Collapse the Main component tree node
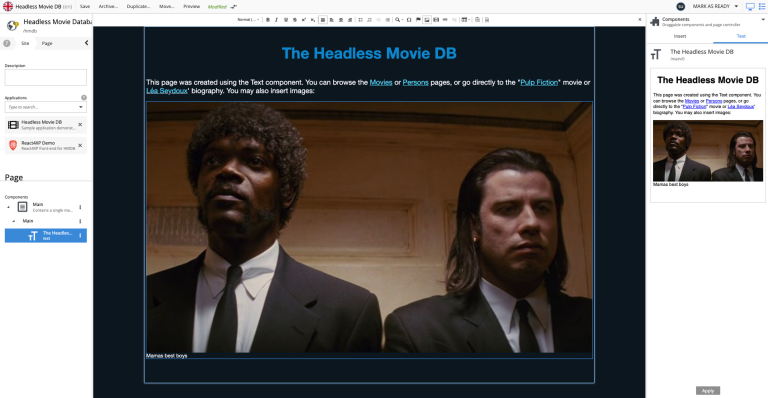The height and width of the screenshot is (398, 768). coord(8,207)
